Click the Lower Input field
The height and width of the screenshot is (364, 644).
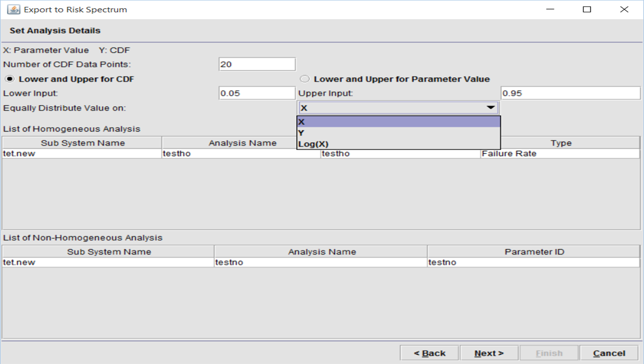[257, 94]
